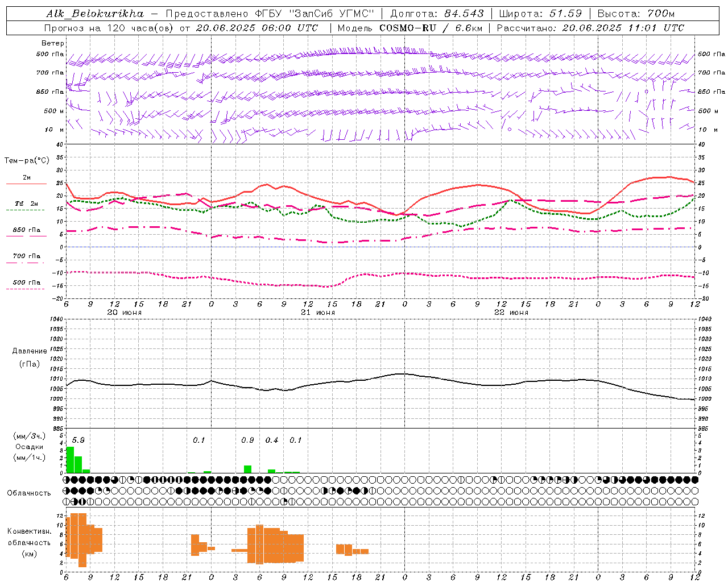Screen dimensions: 728x582
Task: Click the 5.9 precipitation amount value
Action: tap(78, 440)
